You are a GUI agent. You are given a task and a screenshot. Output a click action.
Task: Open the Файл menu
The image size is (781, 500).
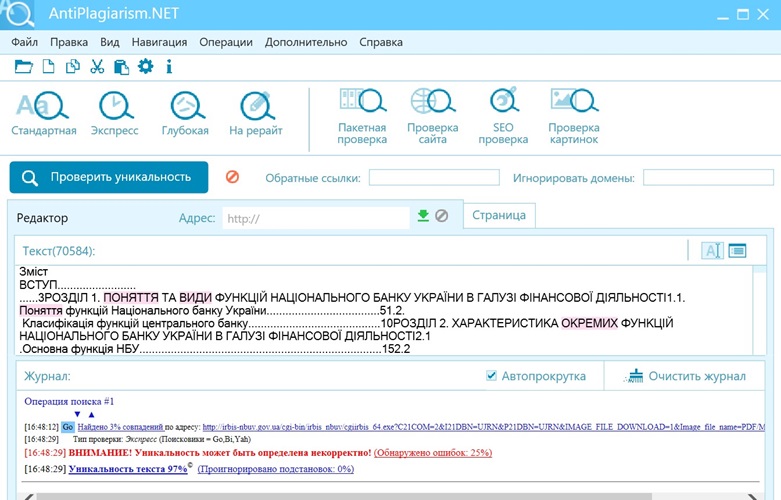pyautogui.click(x=24, y=42)
